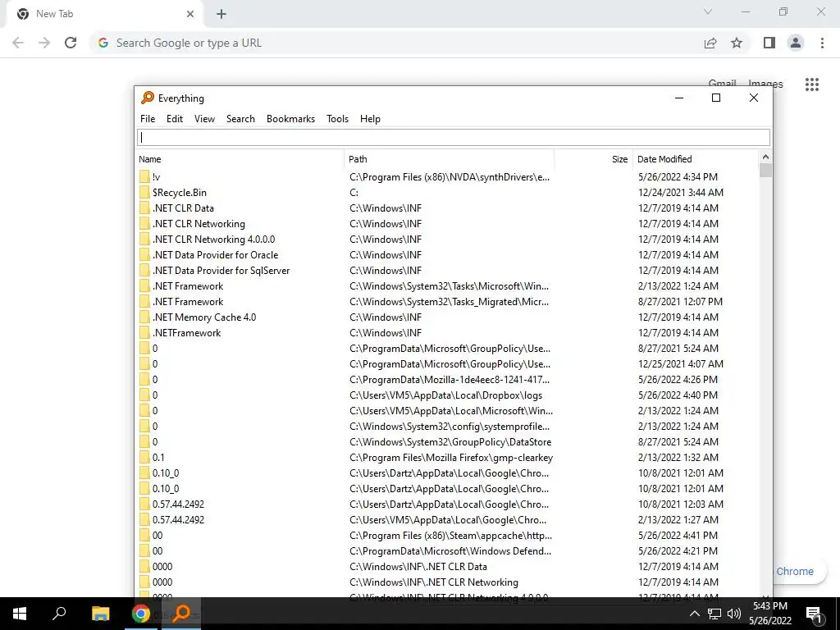Select folder 00 in Steam appcache
This screenshot has width=840, height=630.
[x=448, y=535]
